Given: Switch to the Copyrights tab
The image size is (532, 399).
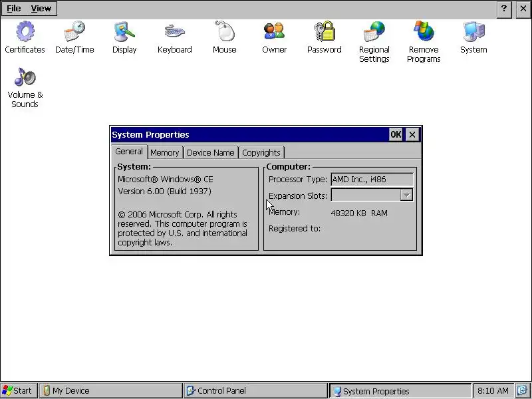Looking at the screenshot, I should (261, 153).
